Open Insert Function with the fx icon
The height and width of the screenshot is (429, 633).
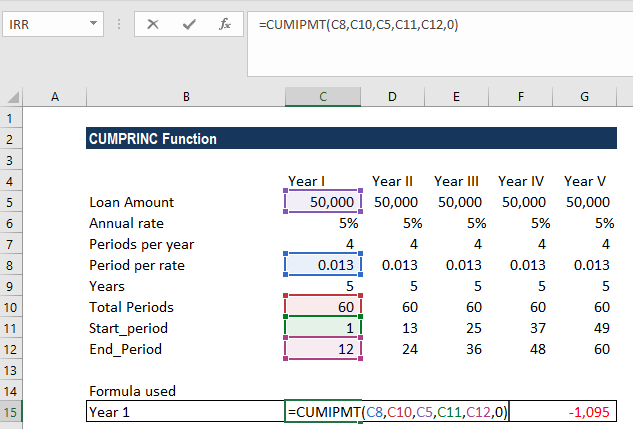coord(224,25)
